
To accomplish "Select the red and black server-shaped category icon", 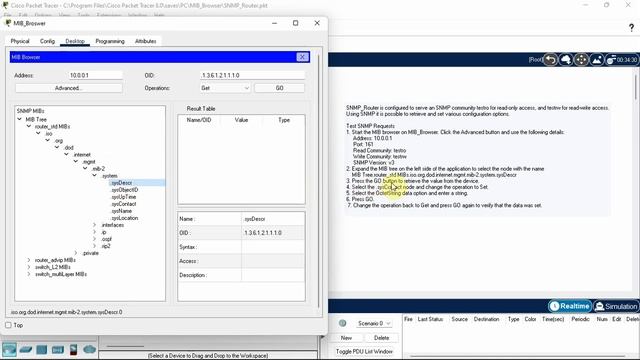I will 73,350.
